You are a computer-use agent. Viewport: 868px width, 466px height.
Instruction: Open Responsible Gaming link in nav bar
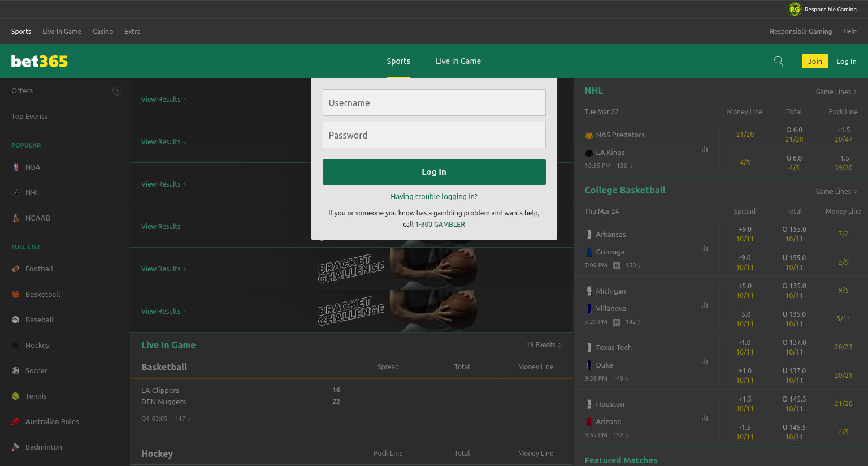tap(801, 31)
